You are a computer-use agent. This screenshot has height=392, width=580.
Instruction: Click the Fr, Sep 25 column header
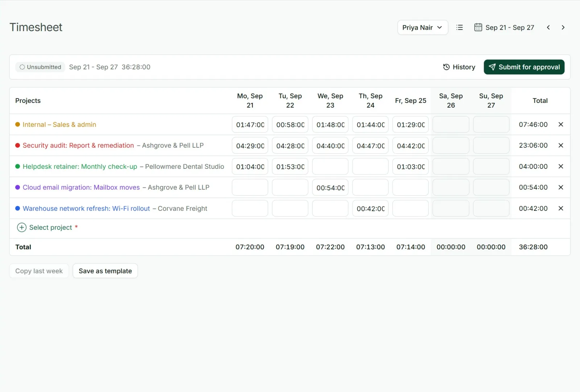pos(411,101)
